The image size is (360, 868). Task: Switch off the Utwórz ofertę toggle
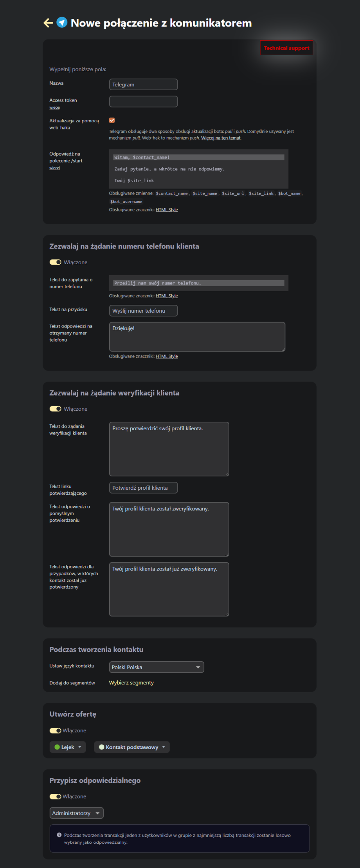[55, 730]
